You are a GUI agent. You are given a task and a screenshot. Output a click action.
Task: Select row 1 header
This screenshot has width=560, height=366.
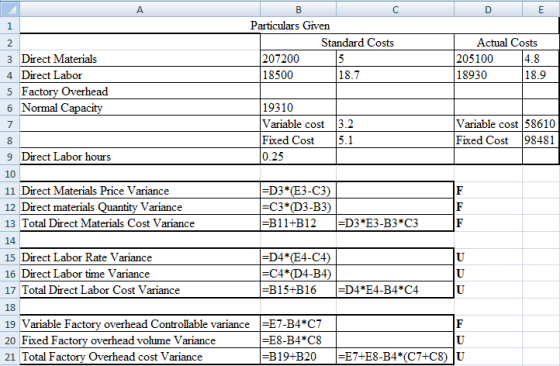tap(10, 26)
